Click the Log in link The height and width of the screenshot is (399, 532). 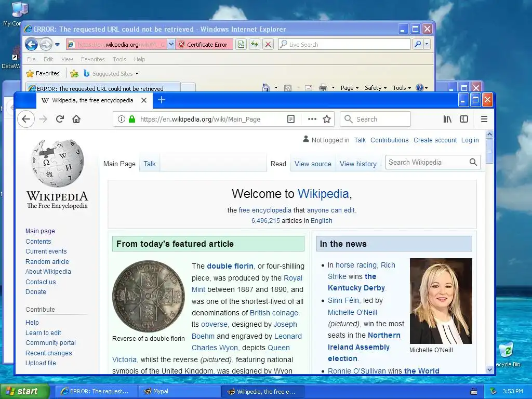470,140
